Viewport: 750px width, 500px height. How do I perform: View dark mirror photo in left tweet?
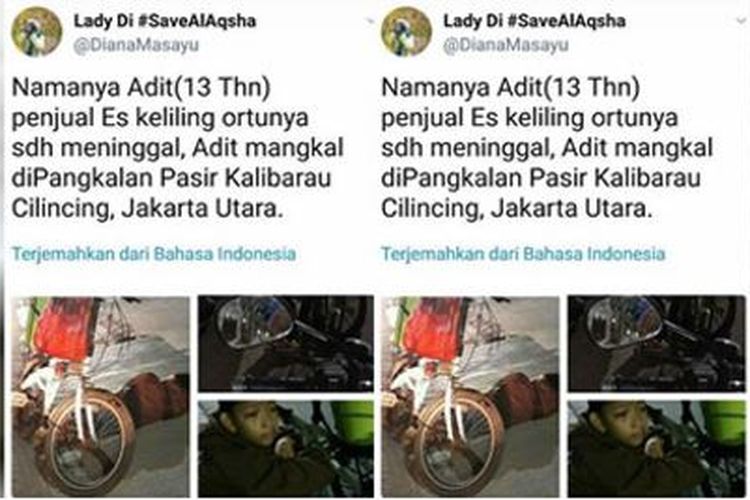coord(286,344)
